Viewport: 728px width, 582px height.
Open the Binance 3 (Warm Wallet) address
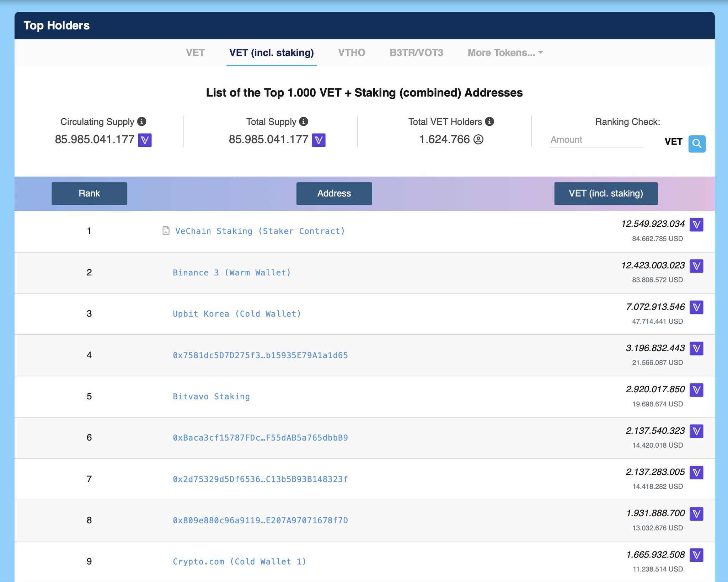tap(231, 273)
